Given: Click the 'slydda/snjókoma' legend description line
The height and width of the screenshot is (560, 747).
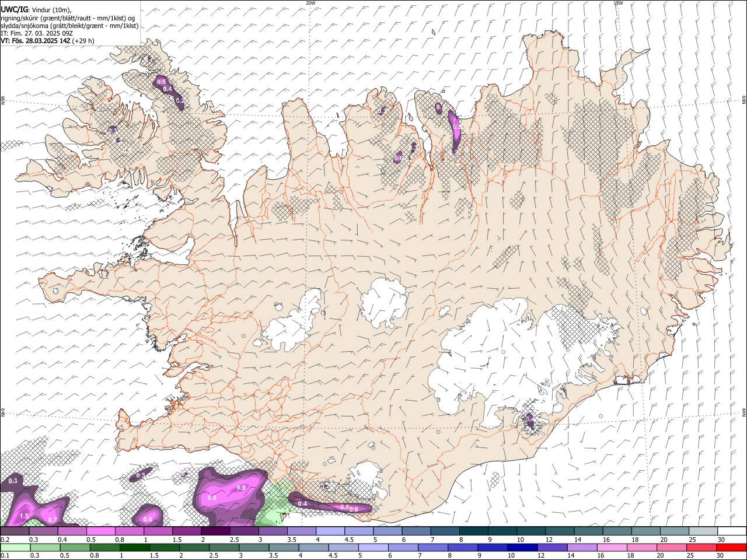Looking at the screenshot, I should 69,26.
